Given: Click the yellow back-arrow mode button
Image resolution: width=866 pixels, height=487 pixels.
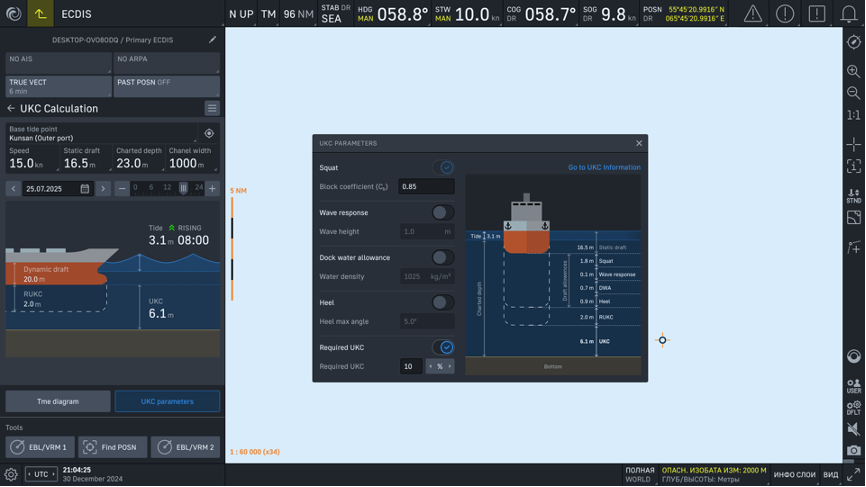Looking at the screenshot, I should 40,14.
